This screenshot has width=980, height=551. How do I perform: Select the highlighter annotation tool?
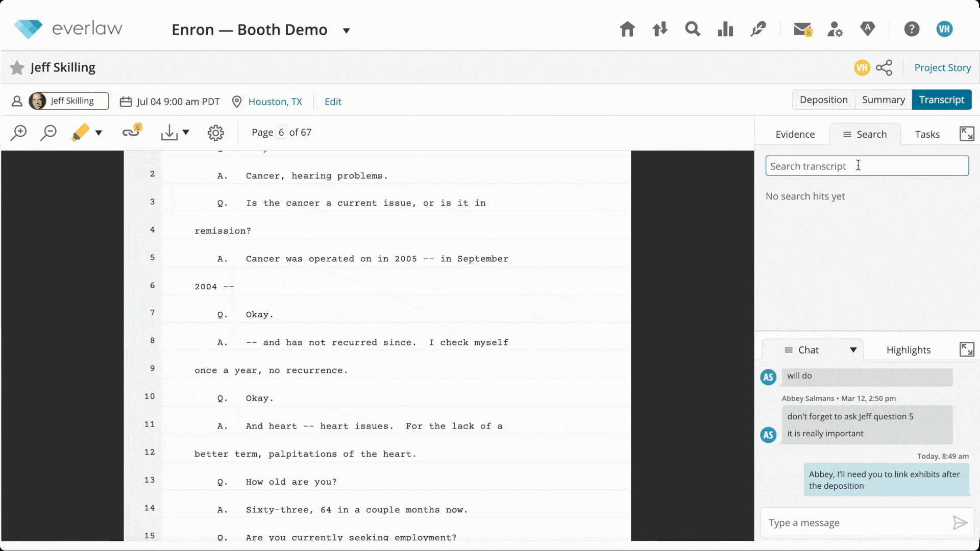(81, 132)
